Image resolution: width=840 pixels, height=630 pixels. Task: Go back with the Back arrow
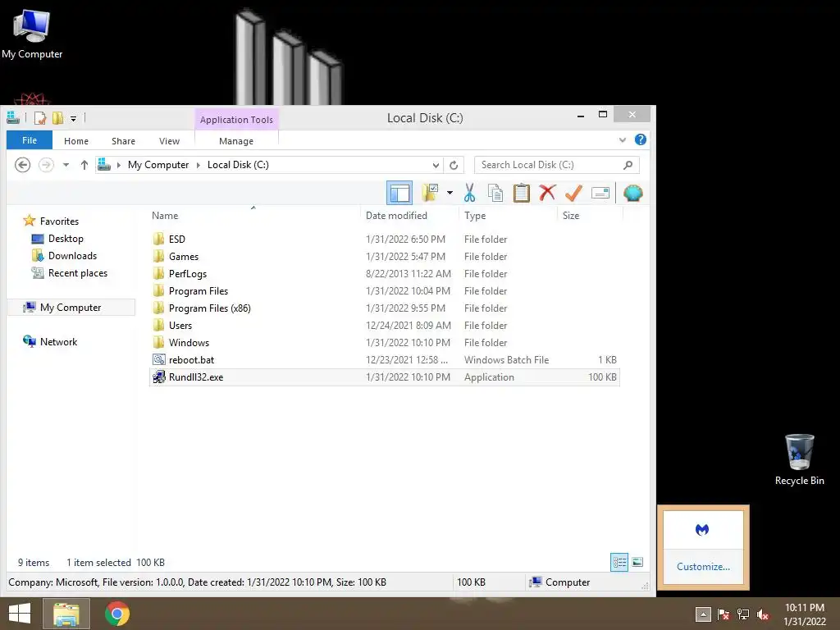click(22, 165)
